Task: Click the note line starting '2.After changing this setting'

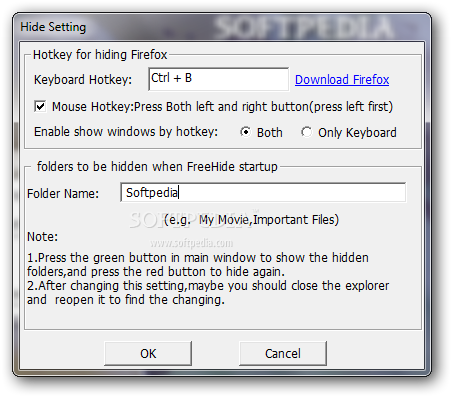Action: 208,293
